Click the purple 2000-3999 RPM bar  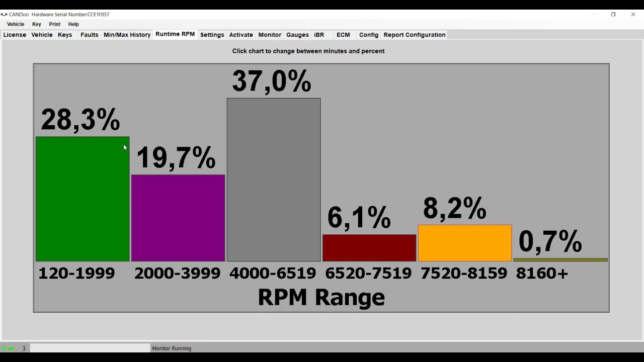(178, 218)
